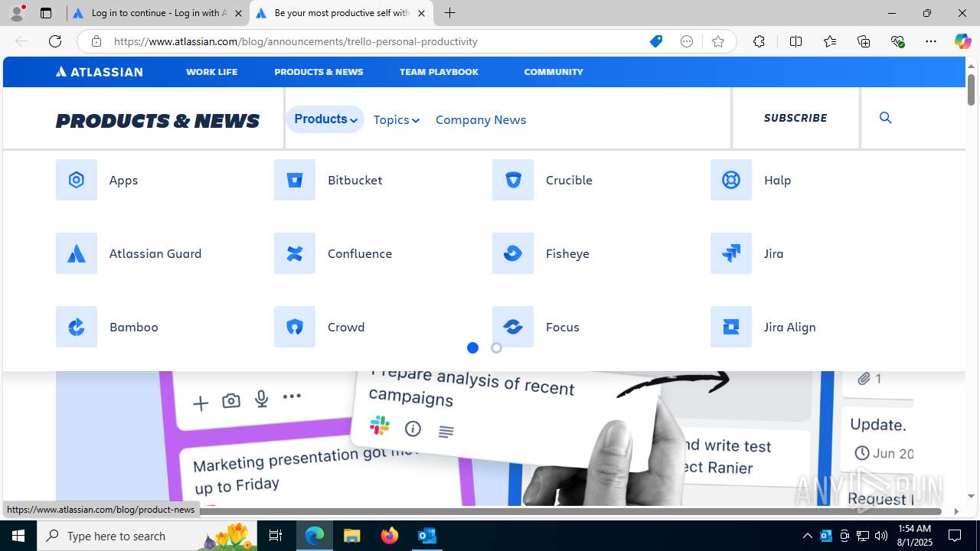Viewport: 980px width, 551px height.
Task: Show first carousel page dot
Action: click(x=472, y=348)
